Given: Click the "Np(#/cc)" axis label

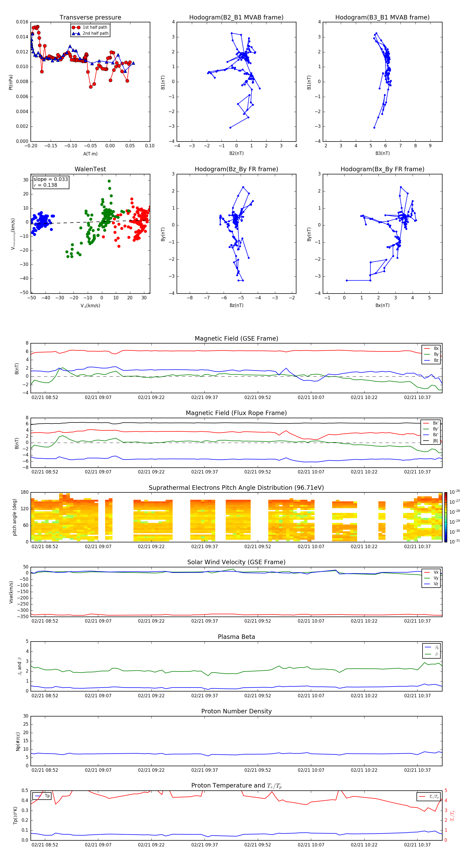Looking at the screenshot, I should pyautogui.click(x=18, y=741).
